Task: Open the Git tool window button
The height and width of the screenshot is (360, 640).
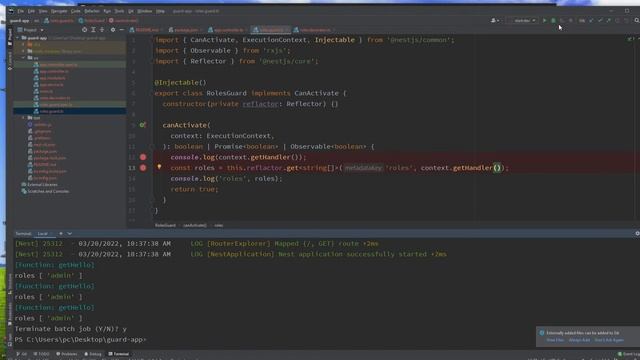Action: (22, 354)
